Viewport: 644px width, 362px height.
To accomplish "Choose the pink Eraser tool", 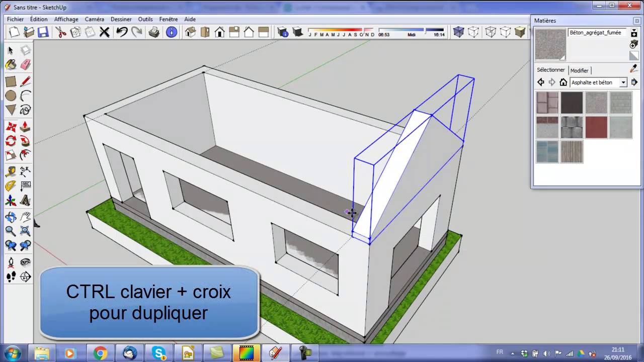I will [x=25, y=65].
